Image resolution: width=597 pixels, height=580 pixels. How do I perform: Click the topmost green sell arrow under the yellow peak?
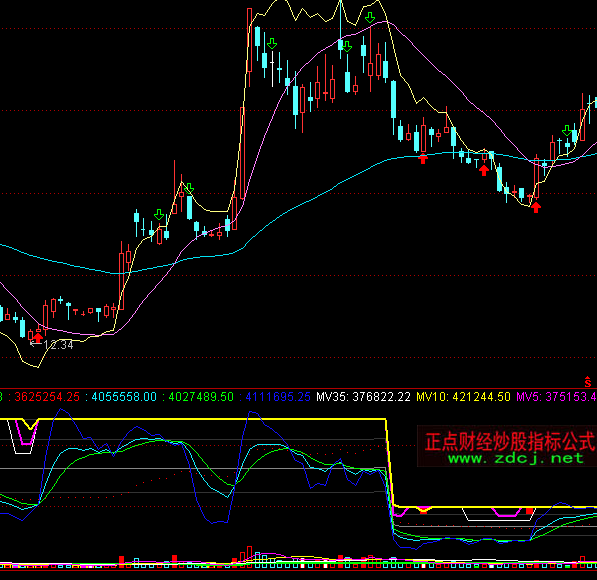point(370,18)
